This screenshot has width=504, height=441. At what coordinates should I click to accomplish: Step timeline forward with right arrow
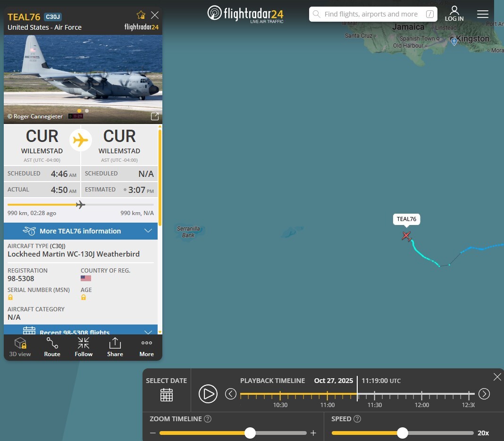tap(484, 394)
